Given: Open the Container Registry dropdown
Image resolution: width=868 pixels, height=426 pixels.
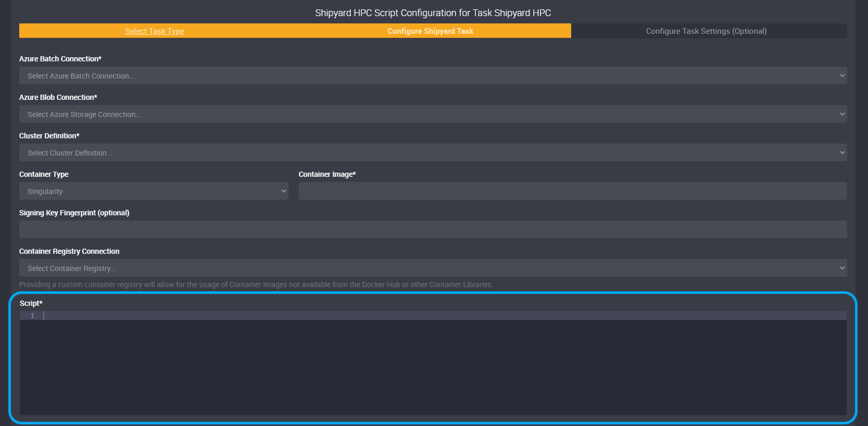Looking at the screenshot, I should 433,268.
